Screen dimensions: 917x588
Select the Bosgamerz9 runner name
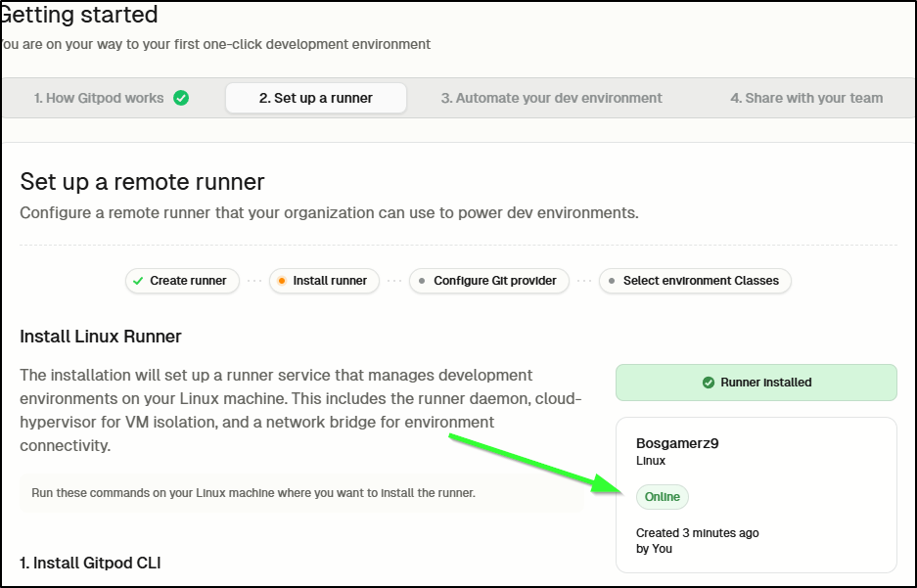(677, 443)
